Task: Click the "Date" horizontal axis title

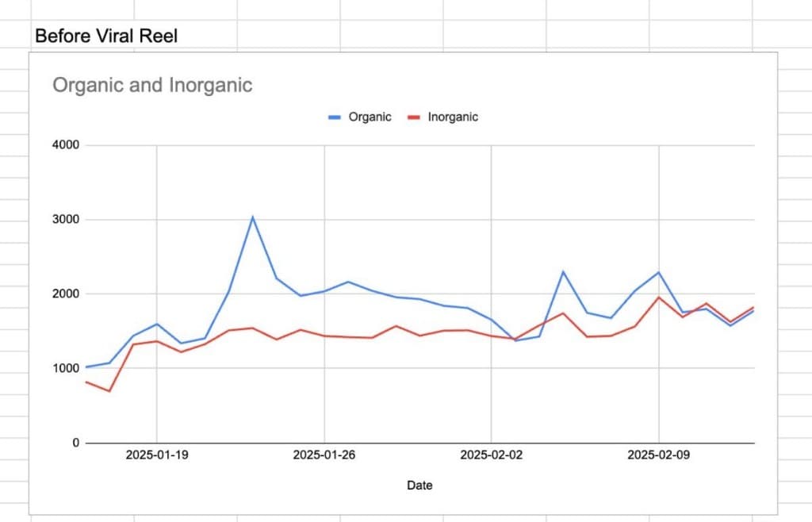Action: click(x=419, y=485)
